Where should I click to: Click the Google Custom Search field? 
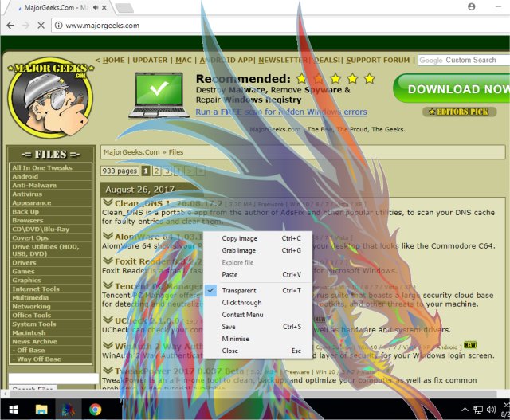(464, 61)
